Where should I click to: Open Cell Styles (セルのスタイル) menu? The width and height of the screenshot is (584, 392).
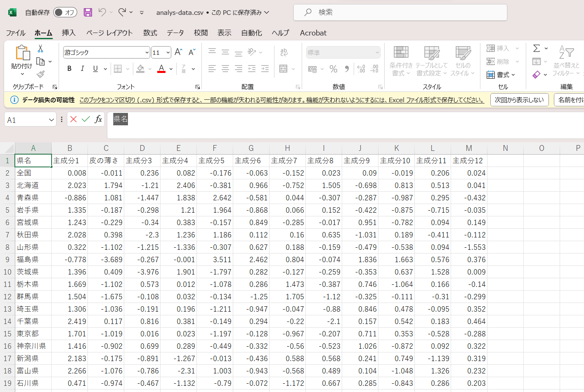(463, 61)
